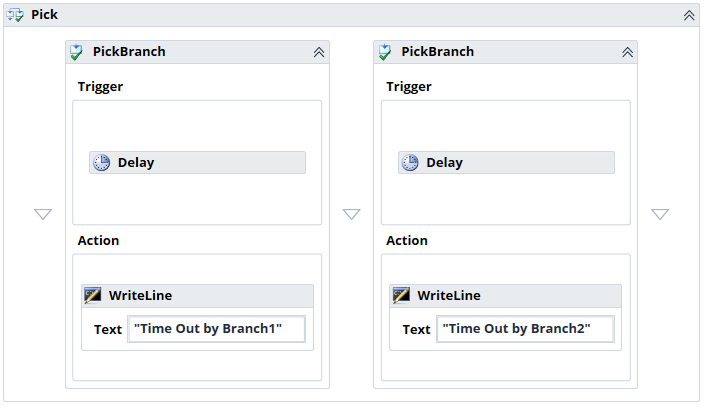Select the left Delay activity
Image resolution: width=706 pixels, height=408 pixels.
pyautogui.click(x=198, y=163)
